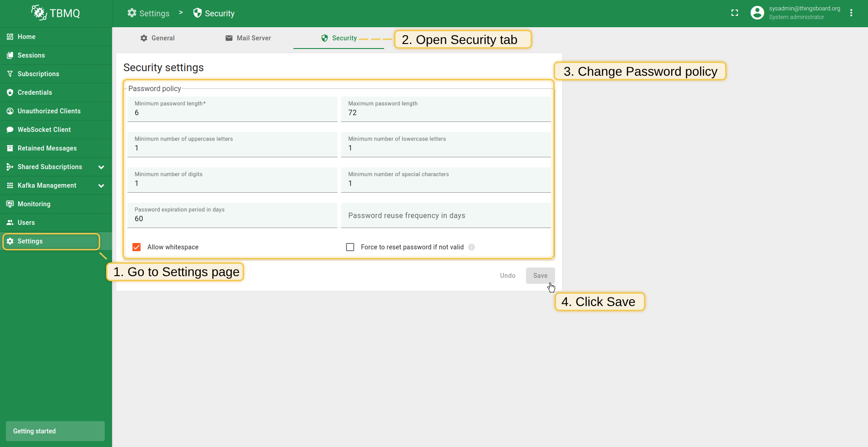This screenshot has width=868, height=447.
Task: Switch to the General tab
Action: tap(157, 38)
